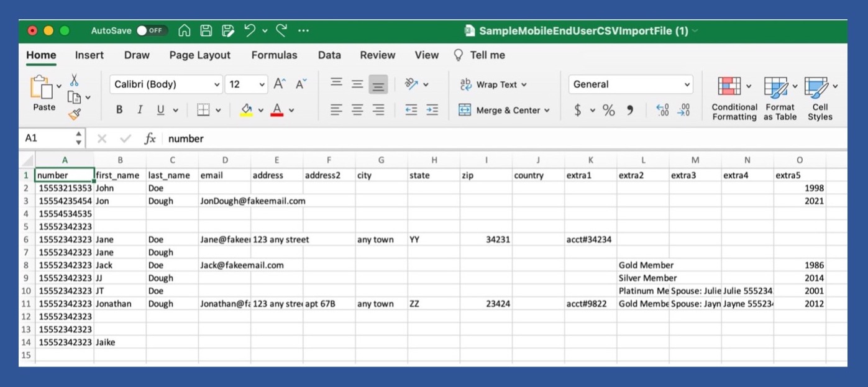Align text left
This screenshot has width=868, height=387.
[x=336, y=110]
